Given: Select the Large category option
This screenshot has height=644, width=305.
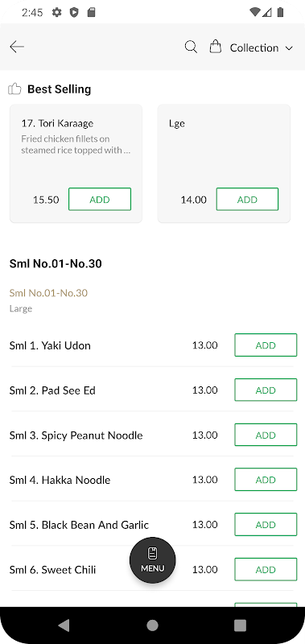Looking at the screenshot, I should coord(21,308).
